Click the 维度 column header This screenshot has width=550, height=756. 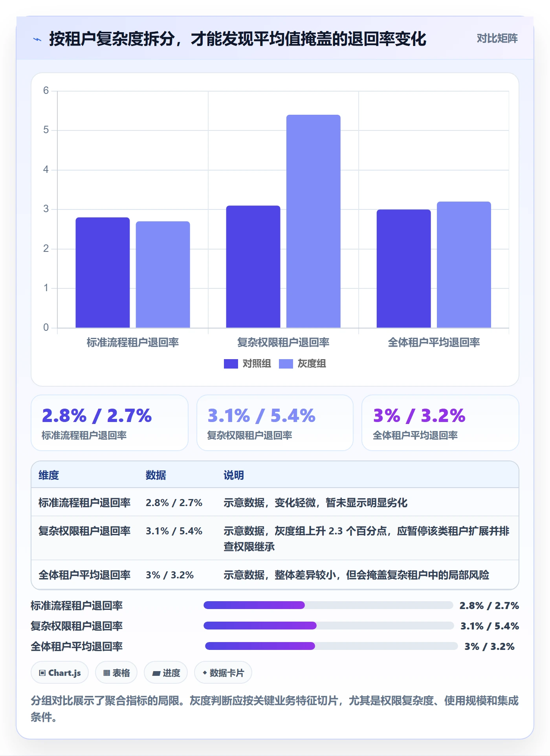[49, 475]
